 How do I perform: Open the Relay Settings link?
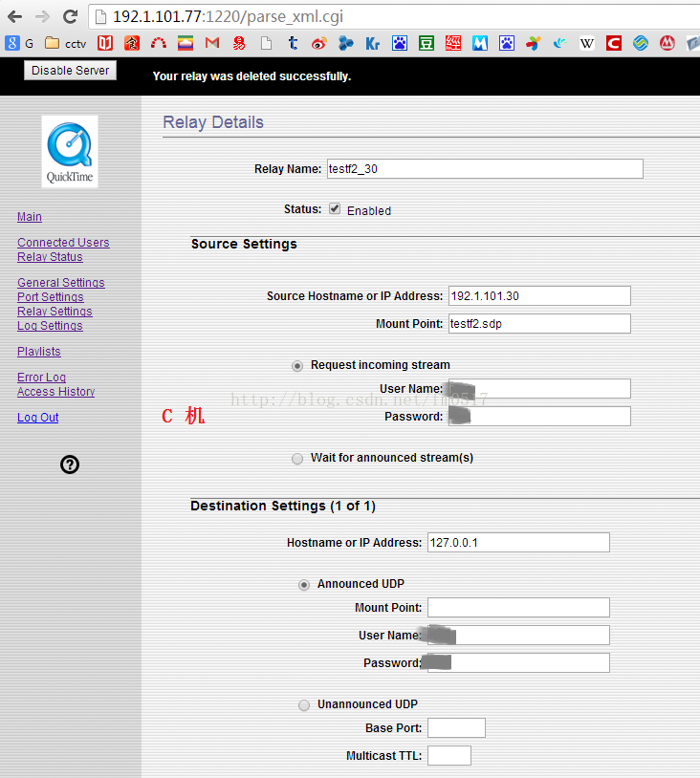55,312
